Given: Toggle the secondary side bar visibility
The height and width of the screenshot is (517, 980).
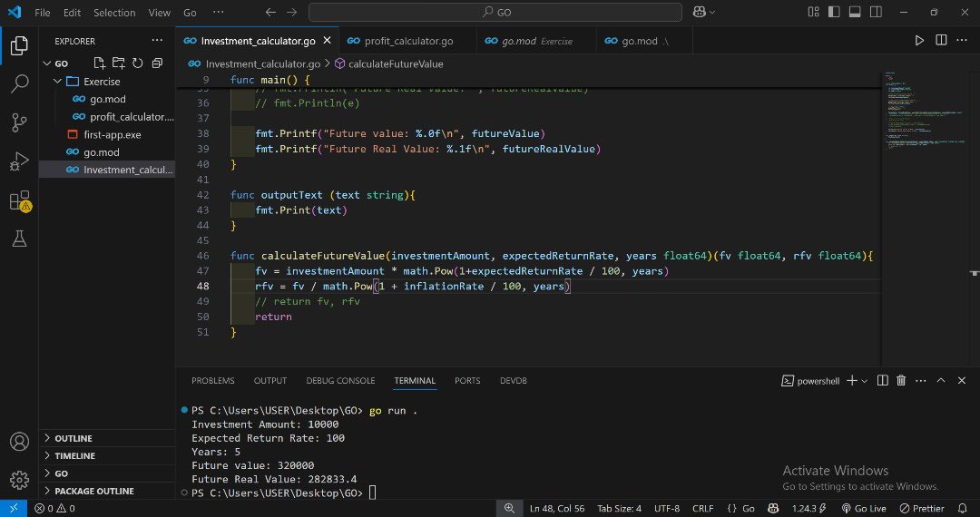Looking at the screenshot, I should point(877,12).
